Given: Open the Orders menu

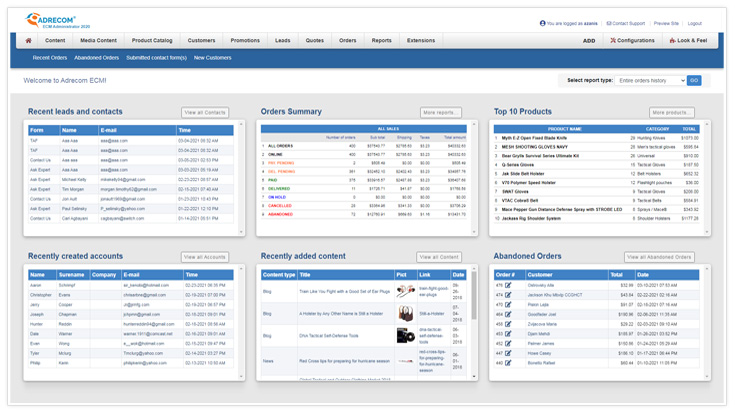Looking at the screenshot, I should point(348,41).
